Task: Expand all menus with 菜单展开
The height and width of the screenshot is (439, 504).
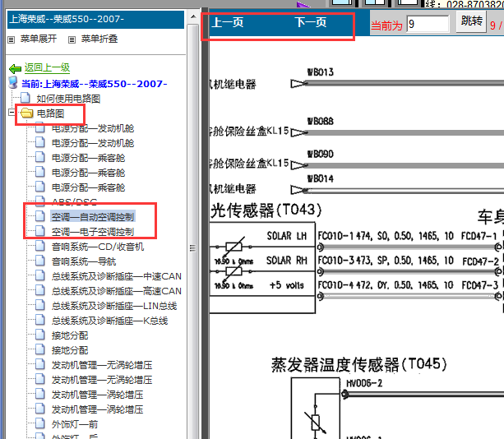Action: (x=39, y=39)
